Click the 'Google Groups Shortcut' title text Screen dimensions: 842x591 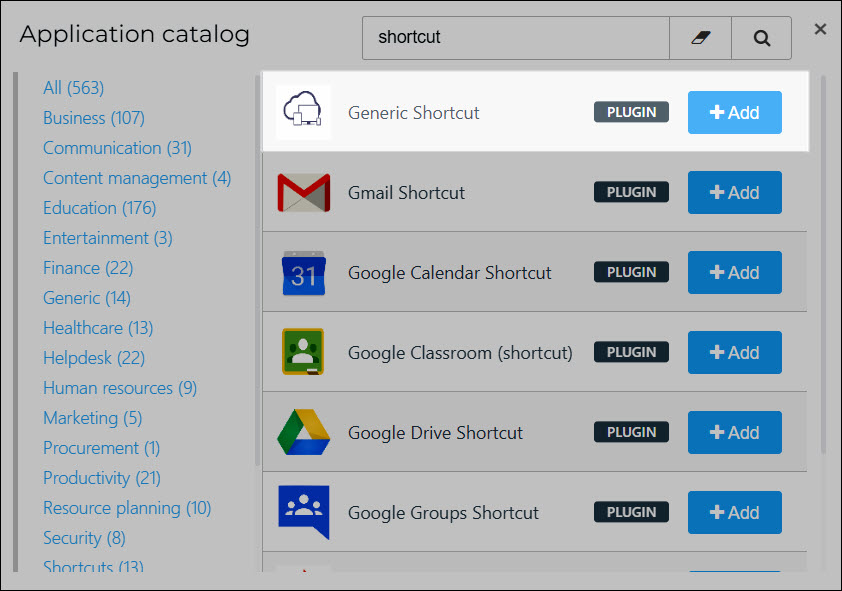[x=443, y=513]
